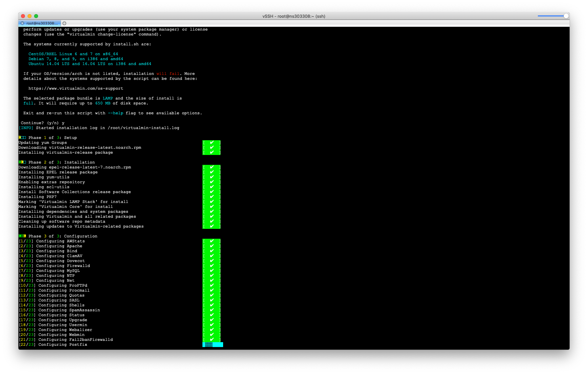Click "Marking 'Virtualmin Core' for install" line
Screen dimensions: 588x374
(x=66, y=207)
